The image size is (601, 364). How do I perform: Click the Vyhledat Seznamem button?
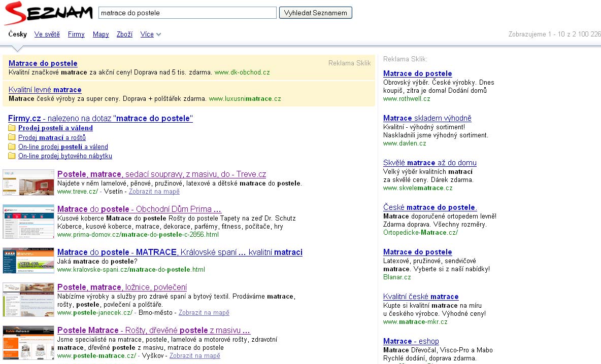pyautogui.click(x=315, y=13)
